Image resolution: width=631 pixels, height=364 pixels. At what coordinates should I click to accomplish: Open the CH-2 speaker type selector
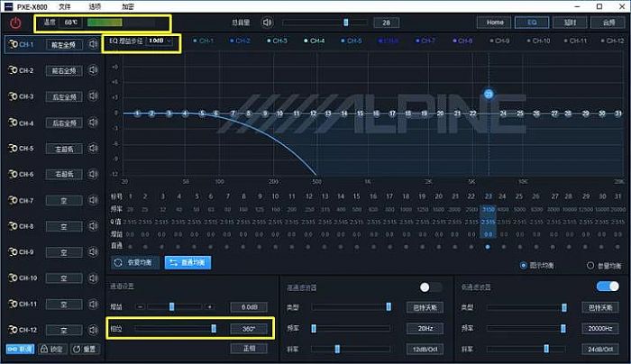pyautogui.click(x=64, y=71)
